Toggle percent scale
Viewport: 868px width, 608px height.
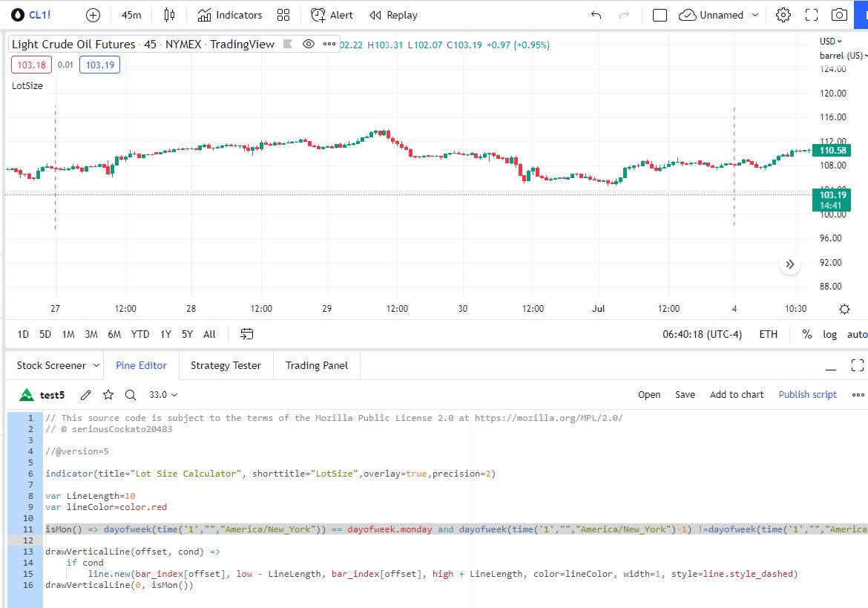(x=807, y=334)
